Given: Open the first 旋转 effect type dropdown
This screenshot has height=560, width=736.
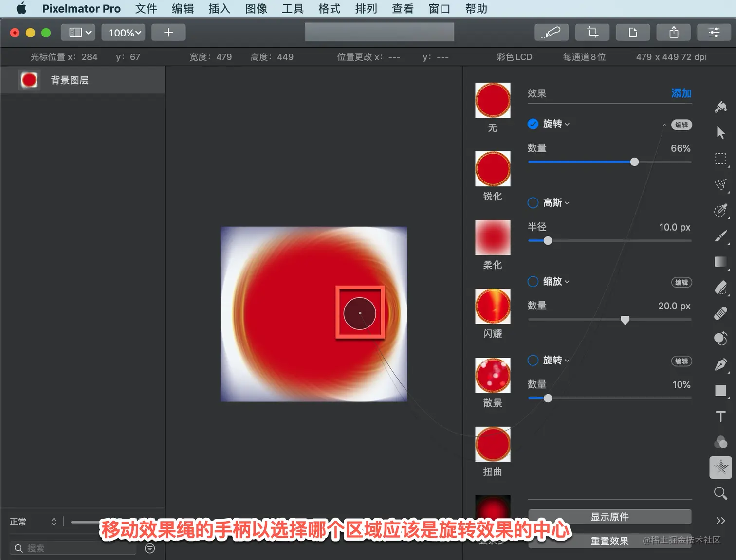Looking at the screenshot, I should coord(556,124).
